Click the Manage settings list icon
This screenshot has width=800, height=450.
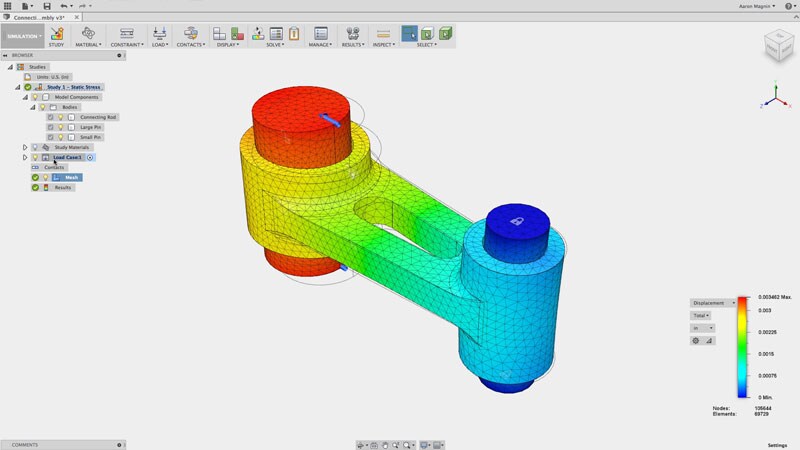pos(320,34)
